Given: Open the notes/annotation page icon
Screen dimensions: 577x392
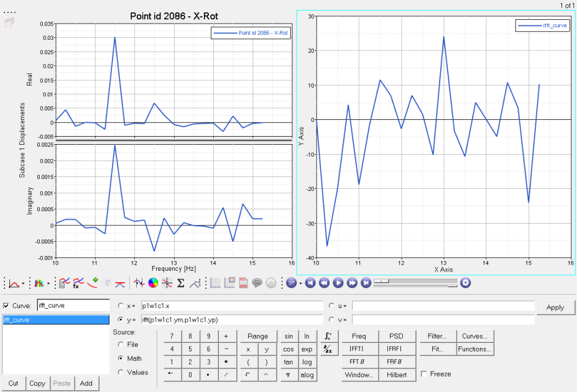Looking at the screenshot, I should [x=244, y=283].
